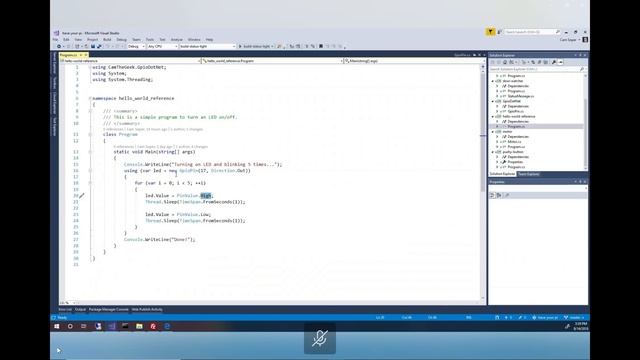
Task: Click the Save All toolbar icon
Action: click(x=99, y=47)
